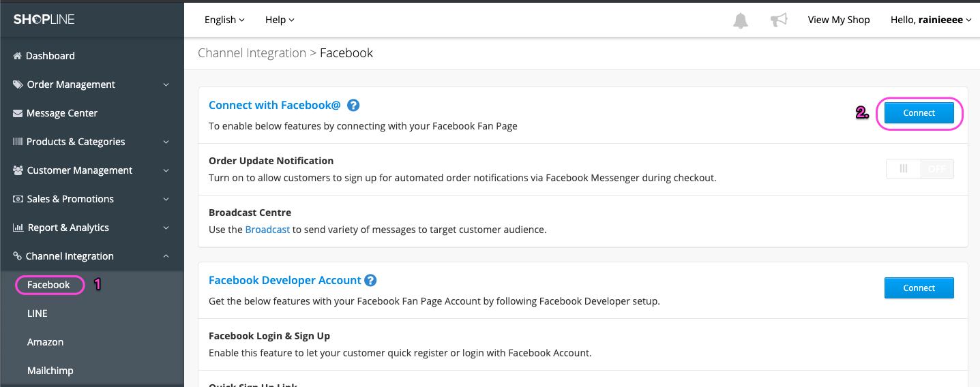
Task: Click the Customer Management people icon
Action: coord(18,170)
